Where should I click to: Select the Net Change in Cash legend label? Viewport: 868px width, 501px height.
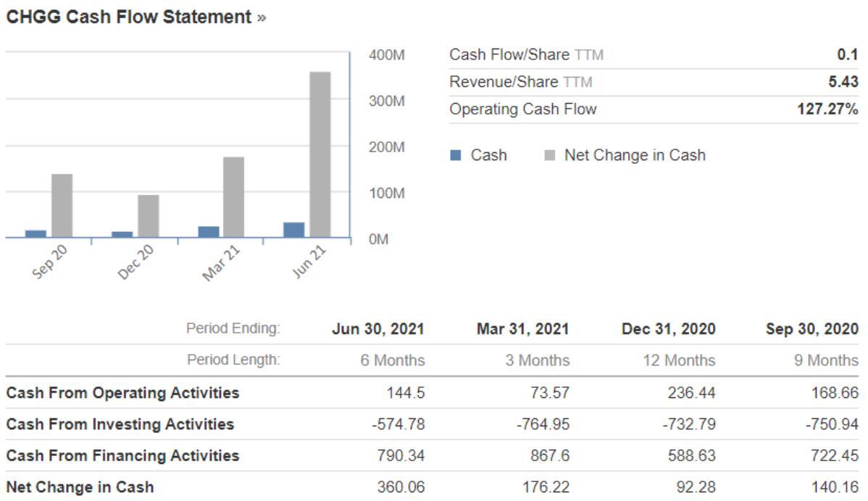pos(635,155)
